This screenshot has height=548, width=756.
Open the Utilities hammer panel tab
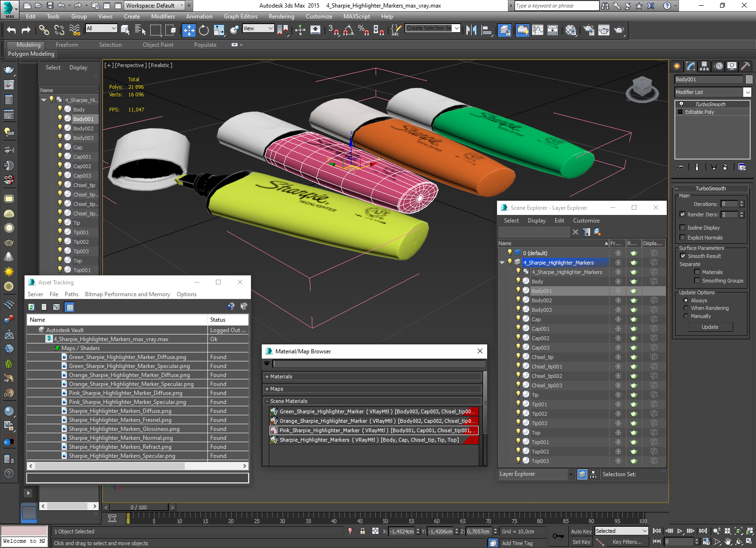[x=746, y=66]
